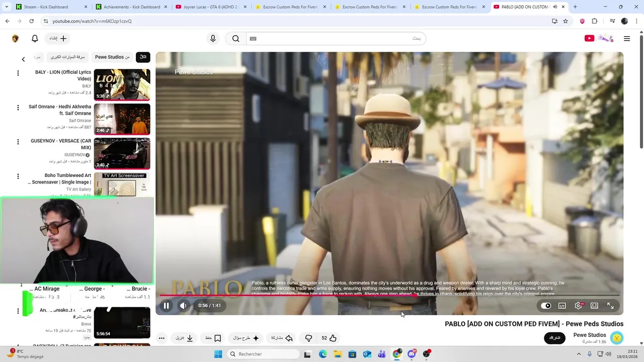Select the 'من Pewe Studios' filter chip

pyautogui.click(x=112, y=57)
